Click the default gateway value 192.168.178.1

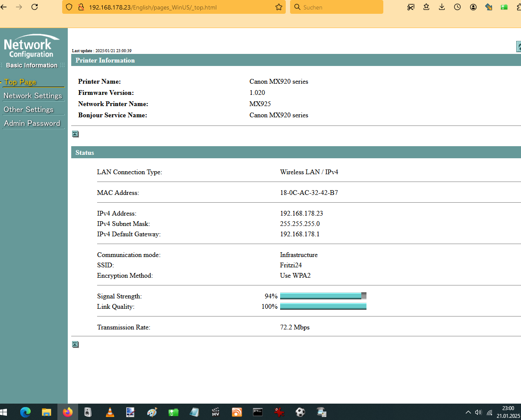(x=300, y=234)
